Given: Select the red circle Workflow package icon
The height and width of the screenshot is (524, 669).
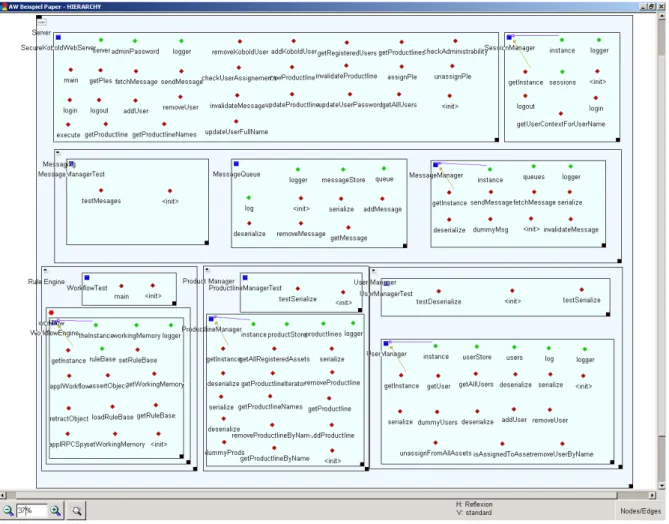Looking at the screenshot, I should click(x=51, y=313).
